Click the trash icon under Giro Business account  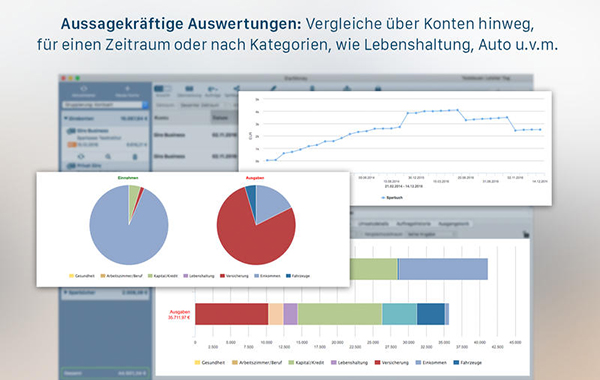pos(135,157)
